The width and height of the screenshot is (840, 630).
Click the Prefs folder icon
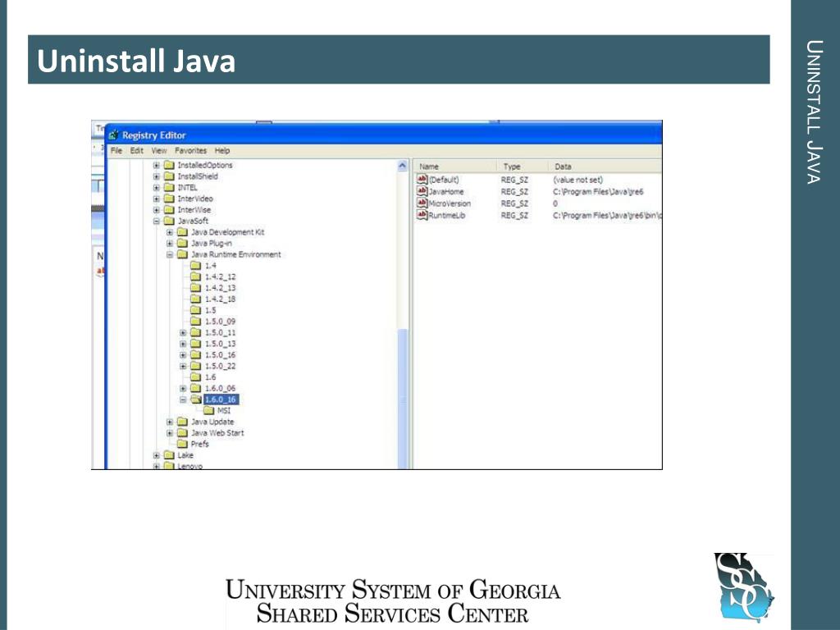click(x=183, y=444)
